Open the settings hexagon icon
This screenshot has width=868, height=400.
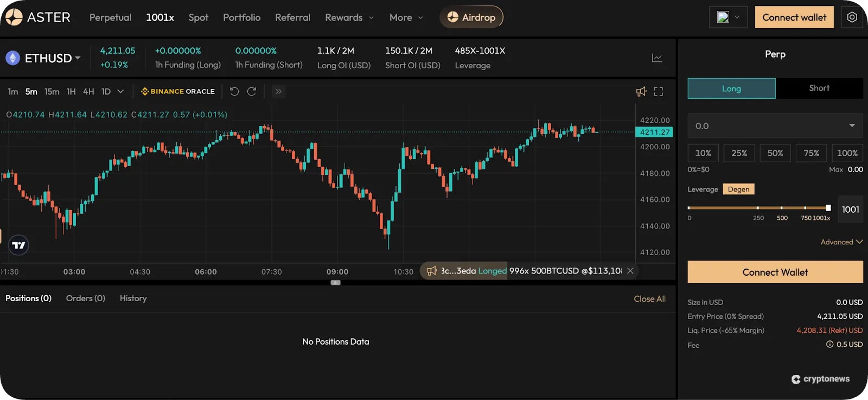[x=852, y=17]
